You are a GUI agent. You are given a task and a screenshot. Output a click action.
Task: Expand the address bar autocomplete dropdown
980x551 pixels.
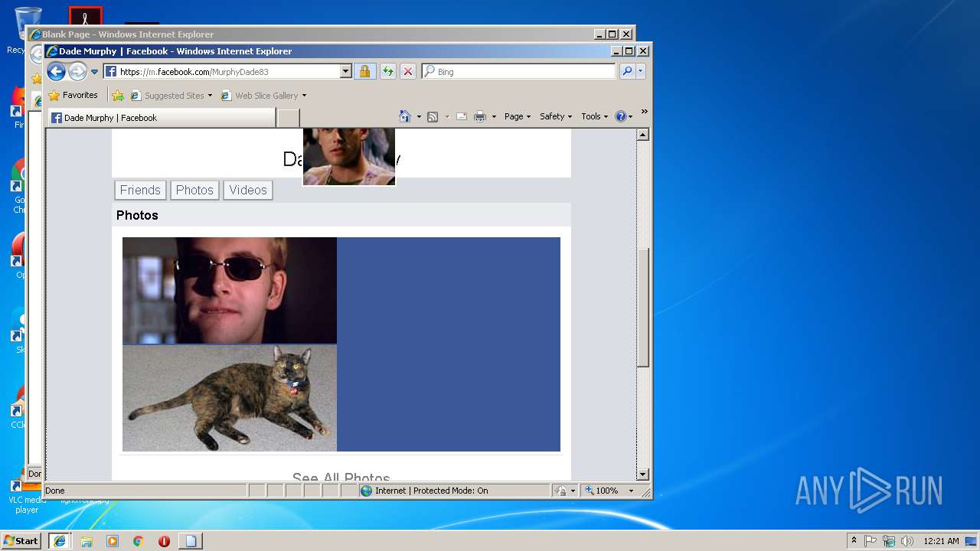345,72
